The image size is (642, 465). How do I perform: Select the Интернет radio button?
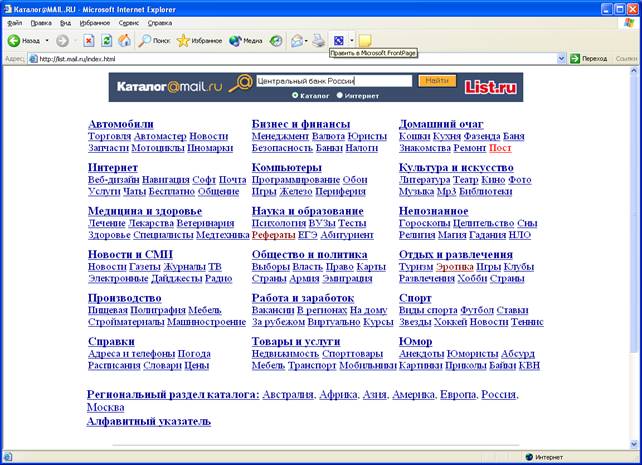(339, 95)
